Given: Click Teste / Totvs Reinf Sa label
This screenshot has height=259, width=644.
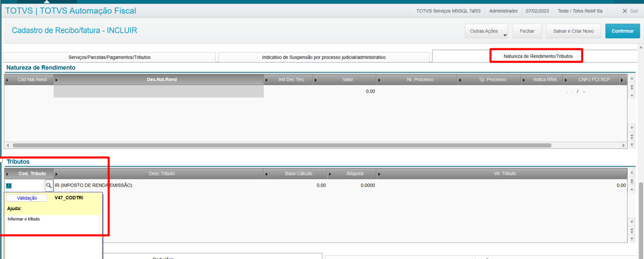Looking at the screenshot, I should pyautogui.click(x=580, y=11).
